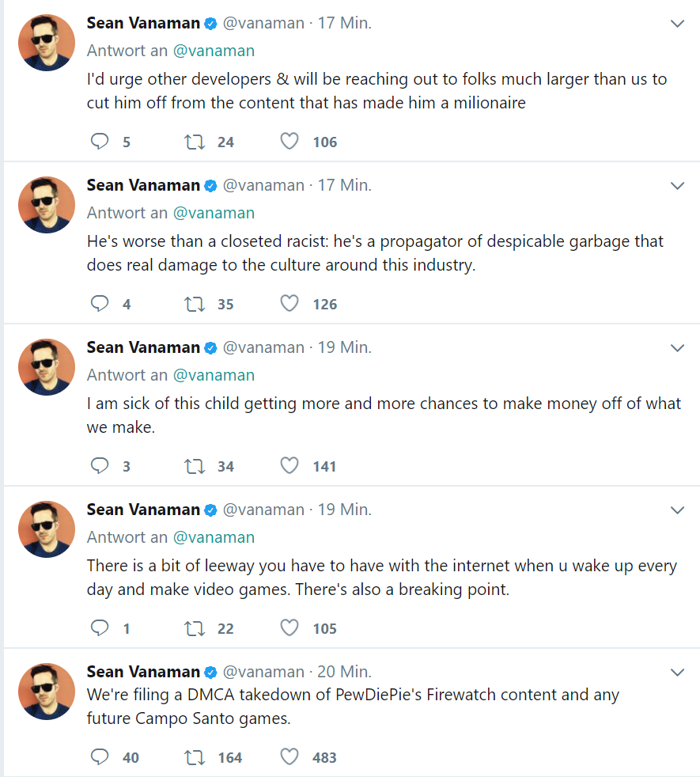Open @vanaman reply link in the top tweet
The image size is (700, 777).
[214, 51]
